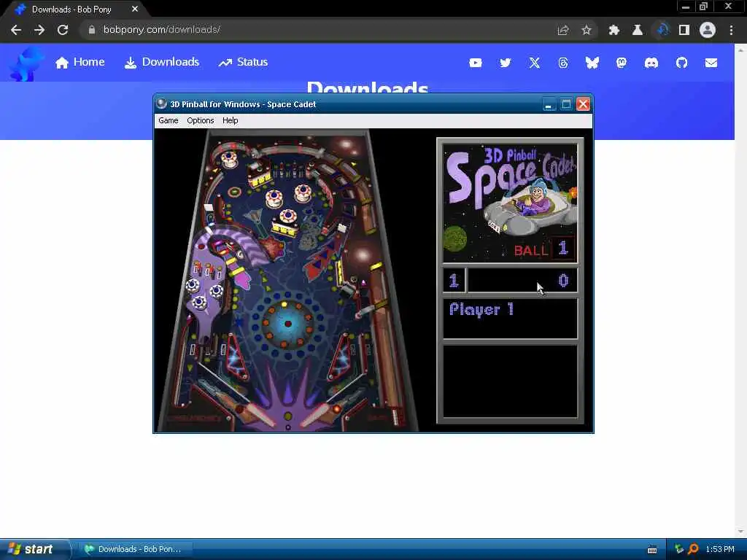The height and width of the screenshot is (560, 747).
Task: Click the Space Cadet logo image
Action: pos(510,203)
